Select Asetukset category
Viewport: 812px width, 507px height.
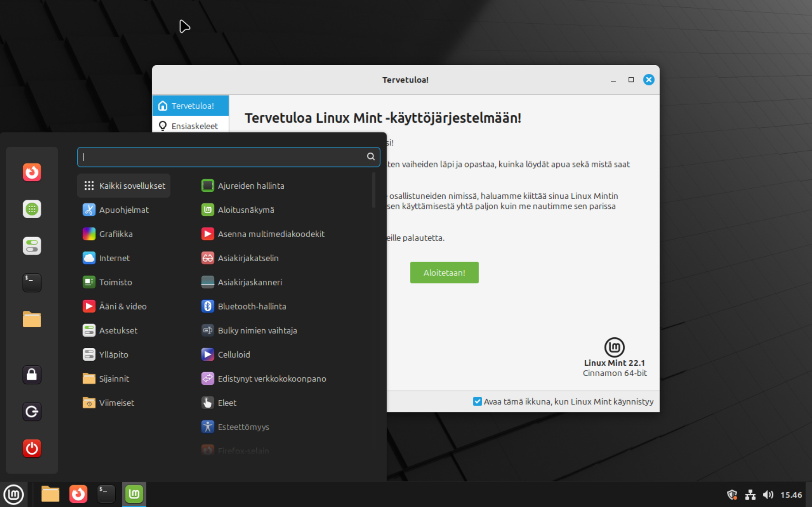pos(124,330)
